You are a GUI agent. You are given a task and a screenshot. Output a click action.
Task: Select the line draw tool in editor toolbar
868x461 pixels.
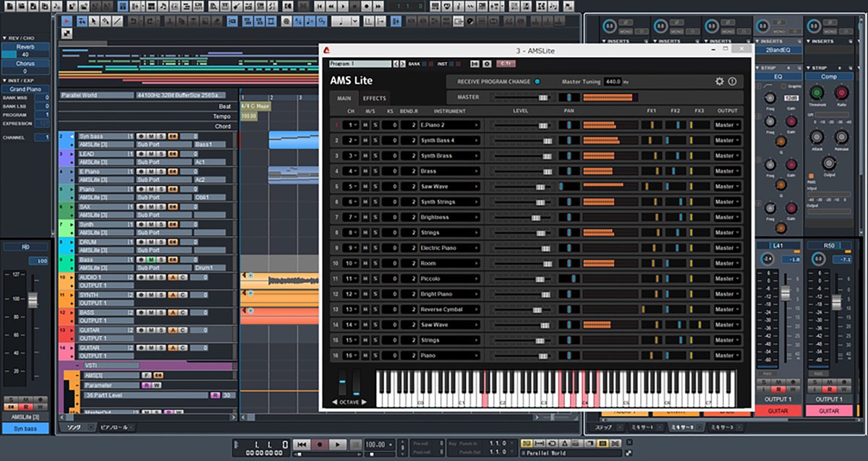pos(117,21)
